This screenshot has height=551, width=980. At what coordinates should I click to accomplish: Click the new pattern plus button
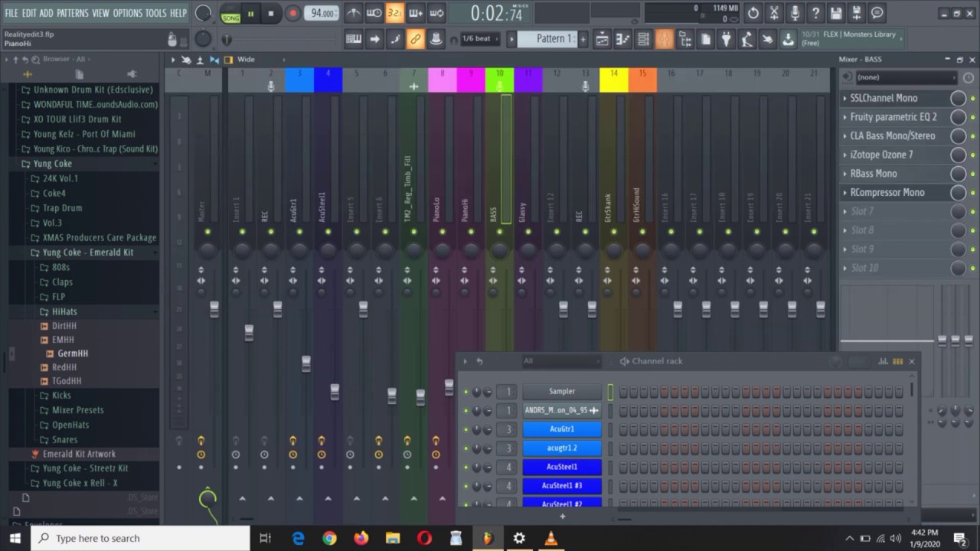point(583,39)
